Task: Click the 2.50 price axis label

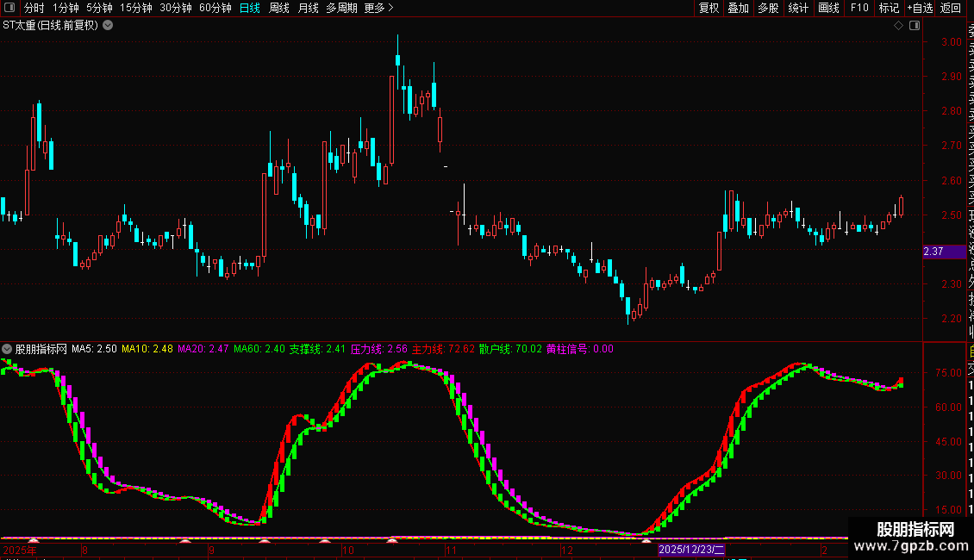Action: [952, 215]
